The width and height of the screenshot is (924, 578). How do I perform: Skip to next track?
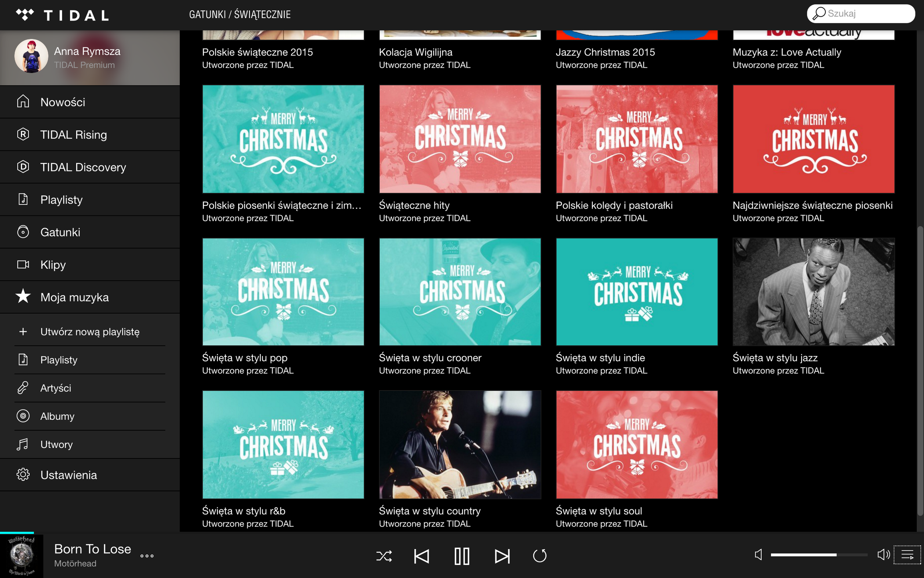[502, 556]
